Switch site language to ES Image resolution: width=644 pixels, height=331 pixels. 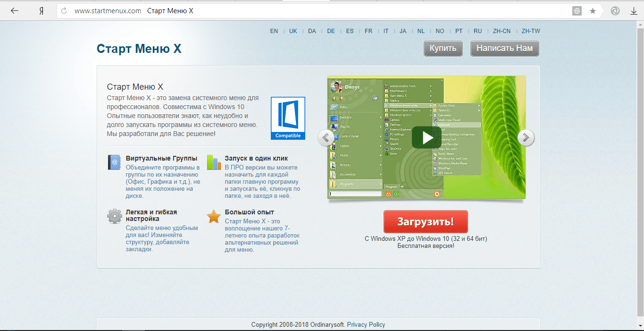(350, 31)
